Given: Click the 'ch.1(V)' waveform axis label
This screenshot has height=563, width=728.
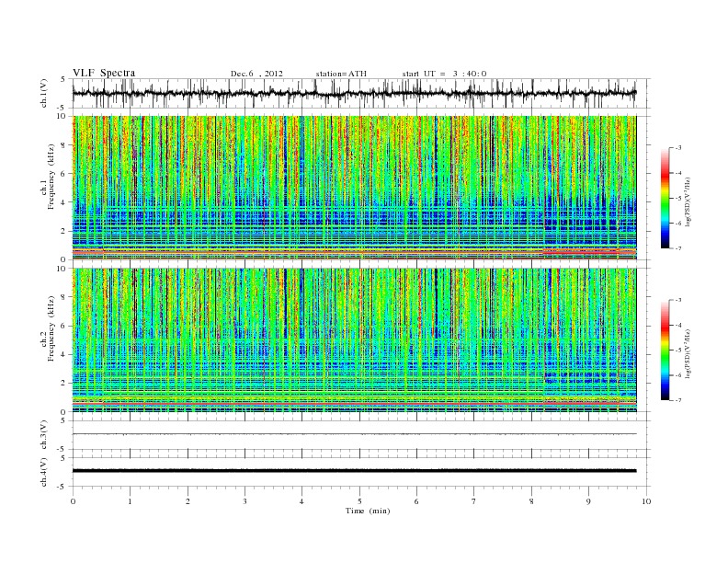Looking at the screenshot, I should [x=43, y=93].
